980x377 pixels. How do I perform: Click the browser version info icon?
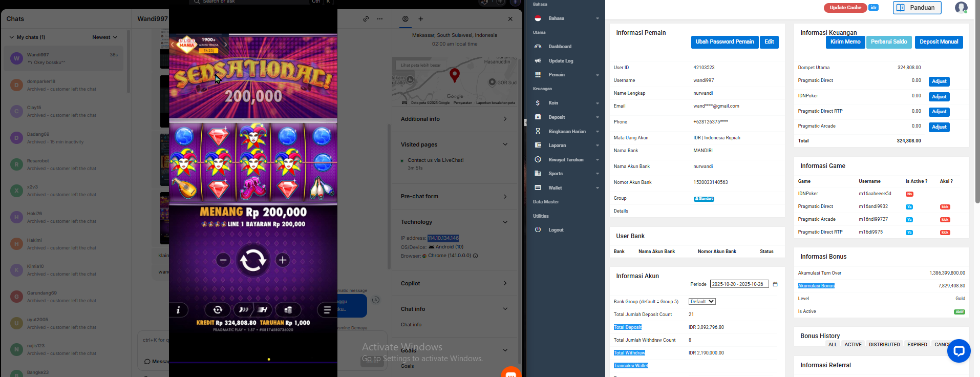[476, 256]
